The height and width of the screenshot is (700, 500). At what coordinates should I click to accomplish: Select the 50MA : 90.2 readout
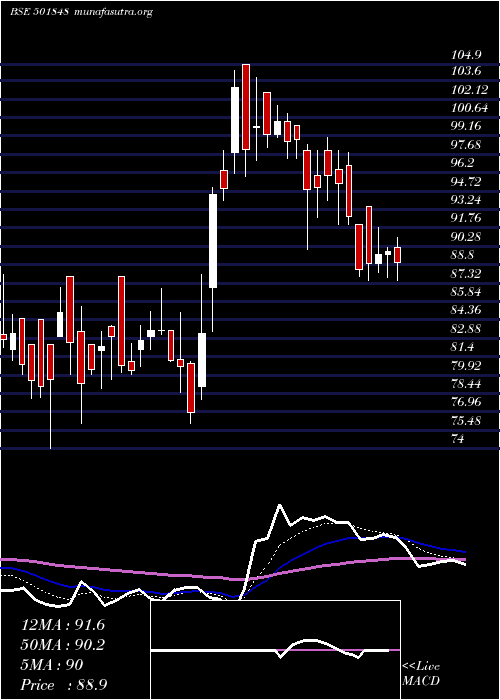pyautogui.click(x=63, y=645)
